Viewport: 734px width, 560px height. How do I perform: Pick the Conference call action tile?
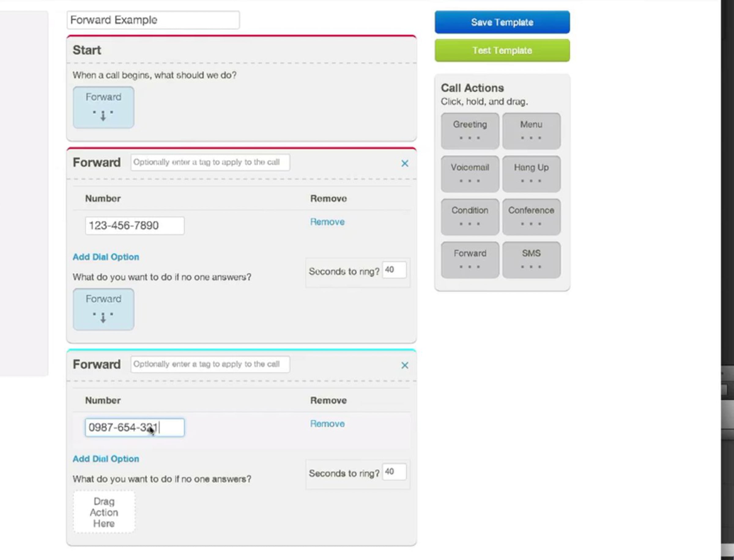click(x=531, y=217)
